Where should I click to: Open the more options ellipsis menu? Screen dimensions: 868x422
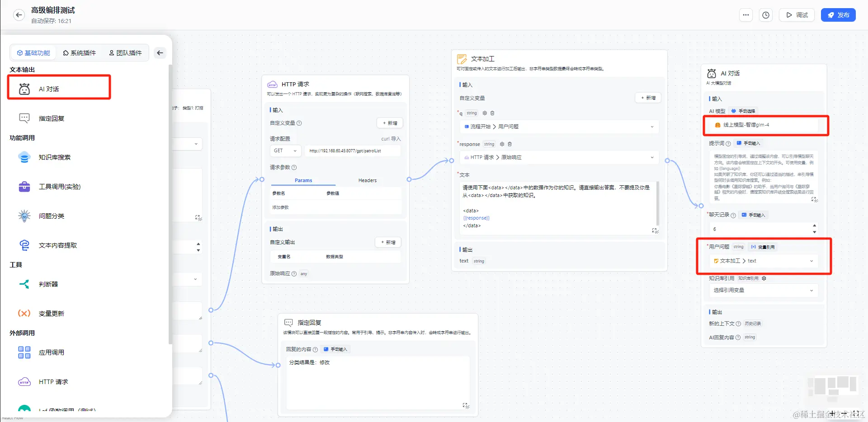click(746, 15)
